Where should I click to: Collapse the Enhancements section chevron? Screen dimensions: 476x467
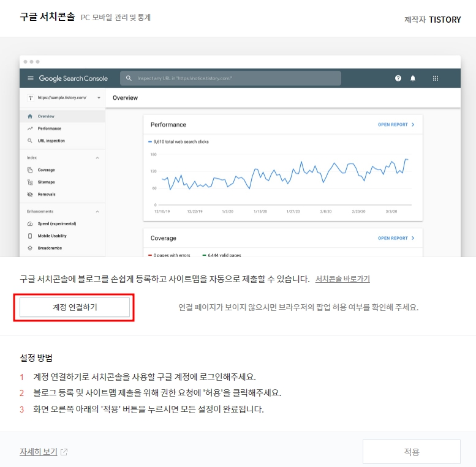[97, 211]
